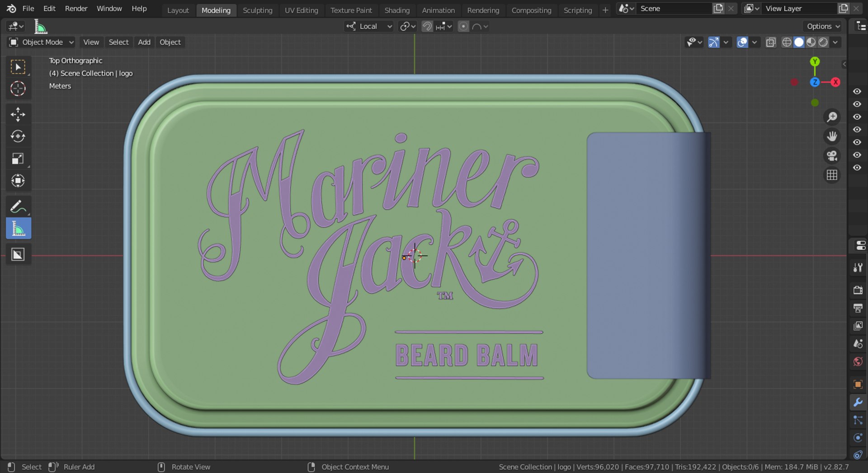
Task: Toggle the topmost eye visibility icon
Action: pyautogui.click(x=857, y=91)
